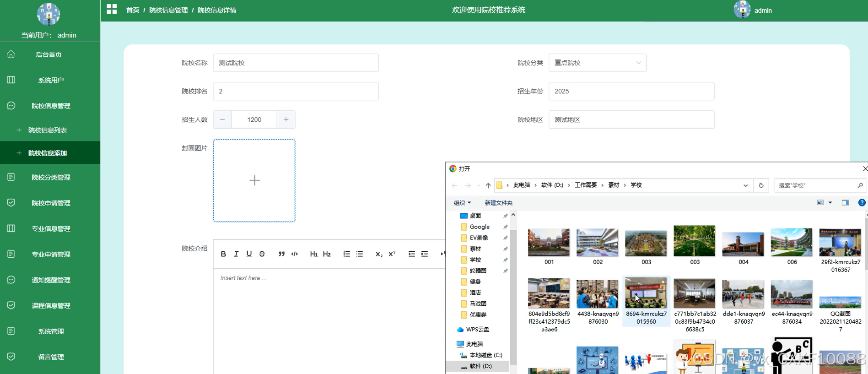868x374 pixels.
Task: Apply superscript formatting
Action: (x=392, y=254)
